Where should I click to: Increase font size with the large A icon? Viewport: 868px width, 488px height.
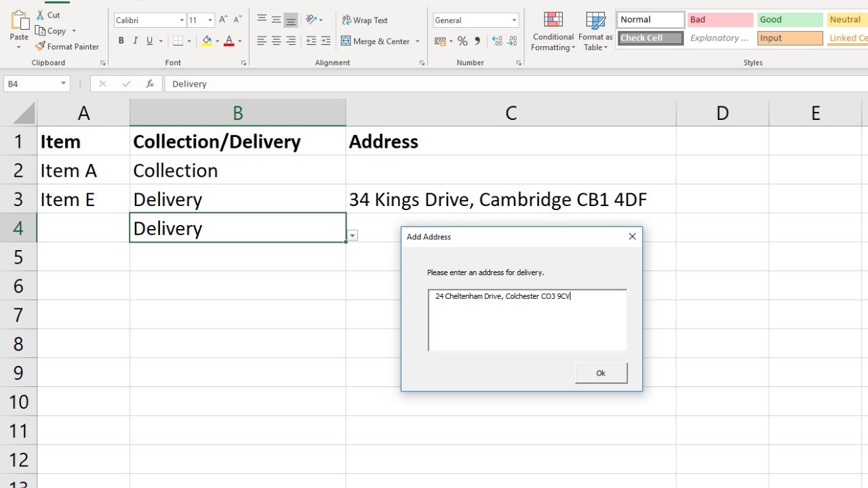[223, 20]
